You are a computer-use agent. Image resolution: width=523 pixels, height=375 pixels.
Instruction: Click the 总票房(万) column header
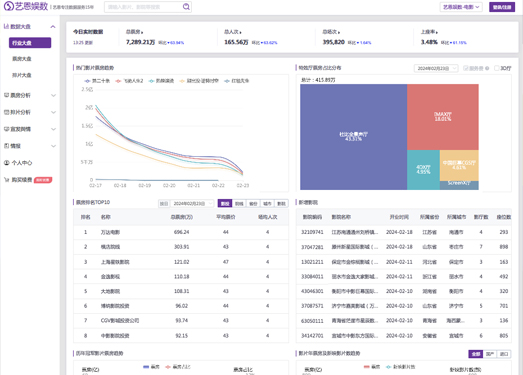181,217
